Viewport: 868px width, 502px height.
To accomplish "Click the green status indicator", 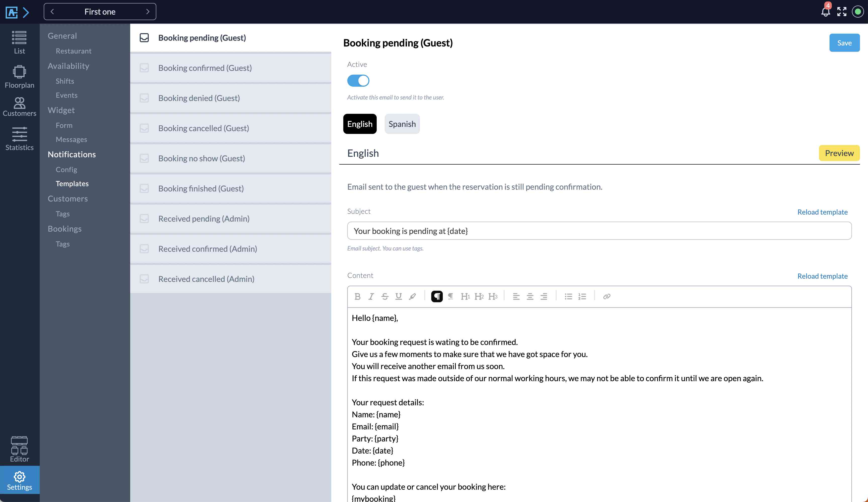I will coord(858,11).
